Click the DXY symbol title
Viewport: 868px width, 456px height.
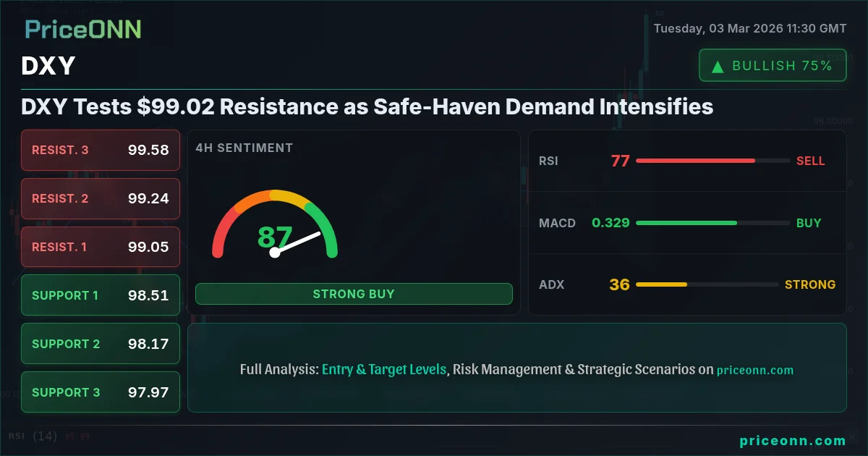(48, 67)
